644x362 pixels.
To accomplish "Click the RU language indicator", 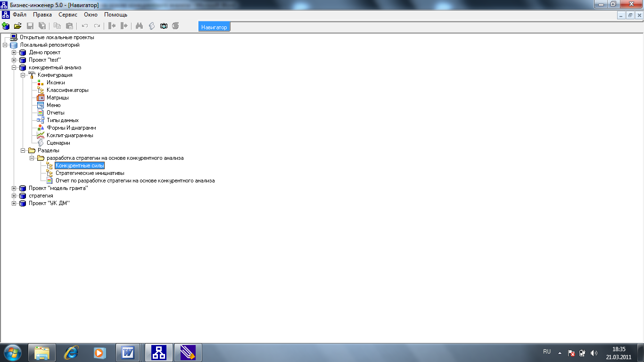I will pyautogui.click(x=547, y=352).
